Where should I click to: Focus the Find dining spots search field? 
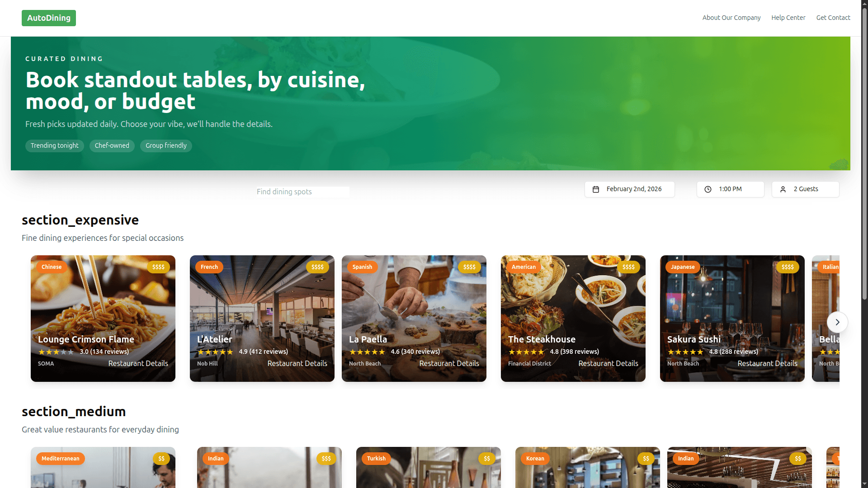click(303, 192)
